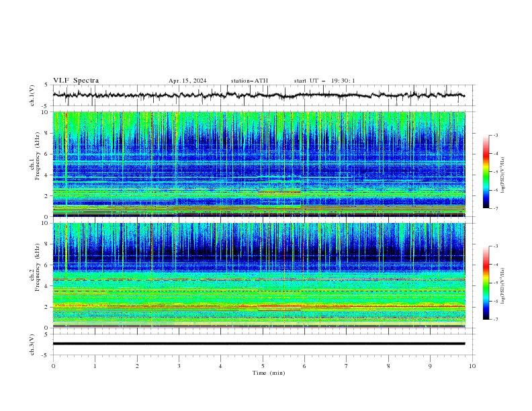Select the "start UT = 19:30:1" text
This screenshot has height=411, width=532.
(324, 81)
